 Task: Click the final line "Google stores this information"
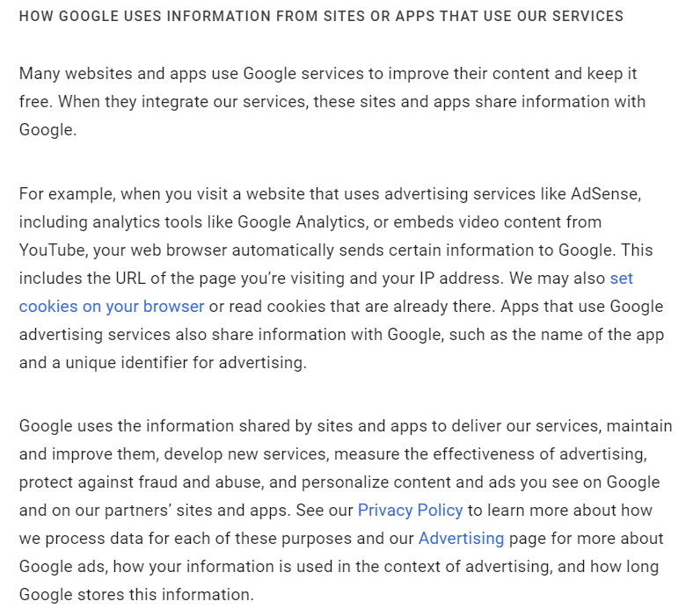click(135, 594)
